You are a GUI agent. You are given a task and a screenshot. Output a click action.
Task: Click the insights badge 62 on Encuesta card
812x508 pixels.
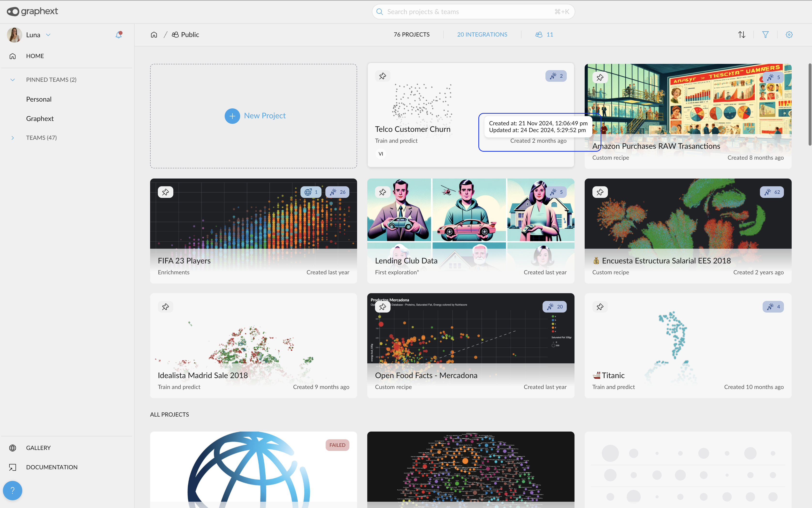[x=772, y=192]
